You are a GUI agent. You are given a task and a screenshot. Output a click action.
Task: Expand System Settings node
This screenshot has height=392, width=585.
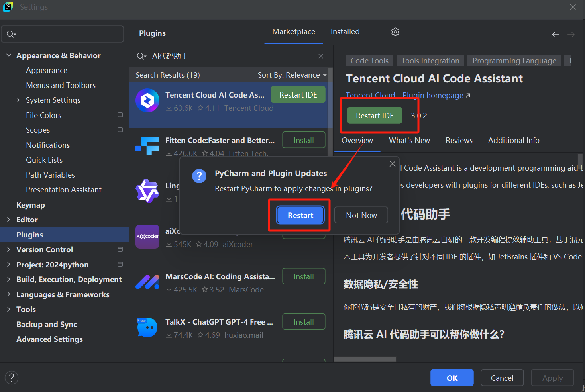coord(18,100)
